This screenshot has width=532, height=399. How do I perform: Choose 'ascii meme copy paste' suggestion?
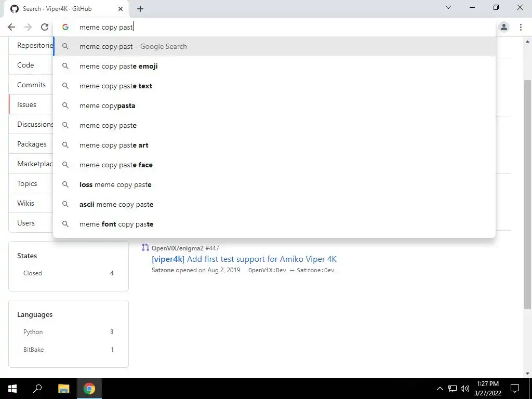pos(274,204)
